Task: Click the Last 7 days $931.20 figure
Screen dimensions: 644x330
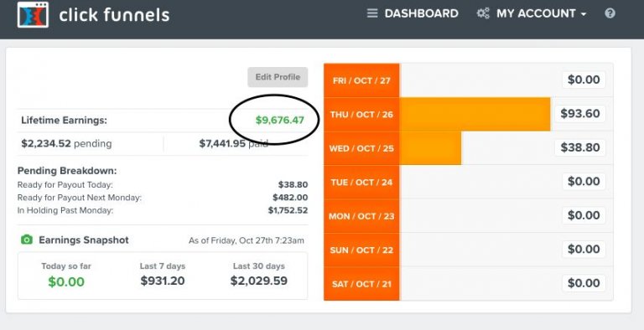Action: [162, 281]
